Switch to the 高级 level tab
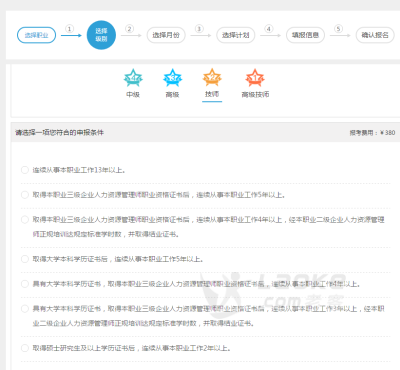The height and width of the screenshot is (370, 400). click(x=172, y=95)
